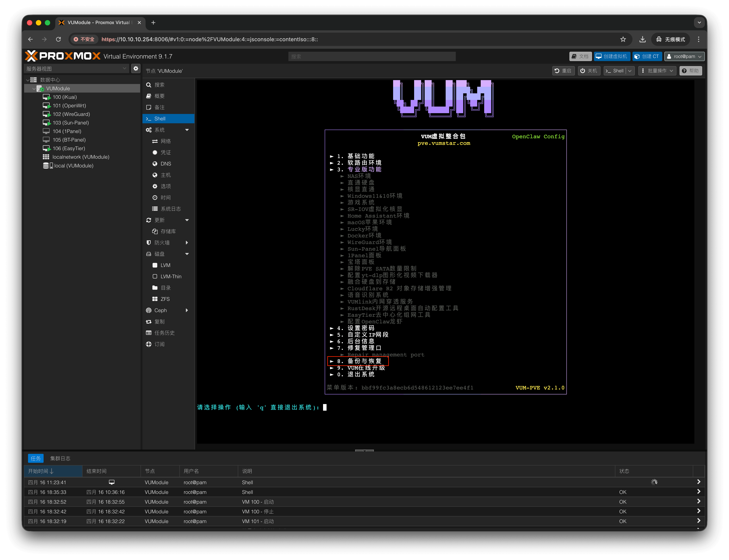729x560 pixels.
Task: Click the 关机 shutdown button
Action: [589, 71]
